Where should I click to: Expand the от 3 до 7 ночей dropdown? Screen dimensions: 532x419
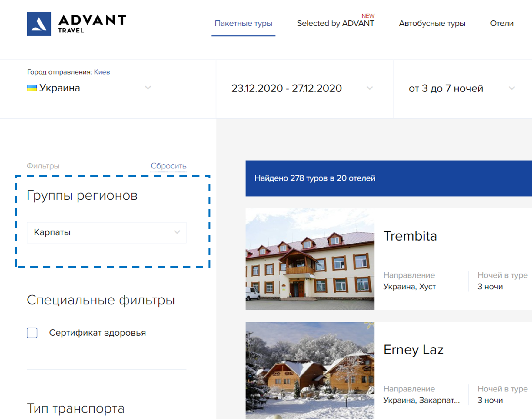446,88
